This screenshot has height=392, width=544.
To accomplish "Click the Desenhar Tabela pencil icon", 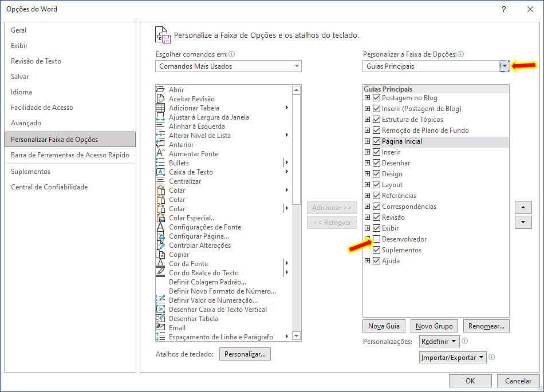I will tap(160, 319).
